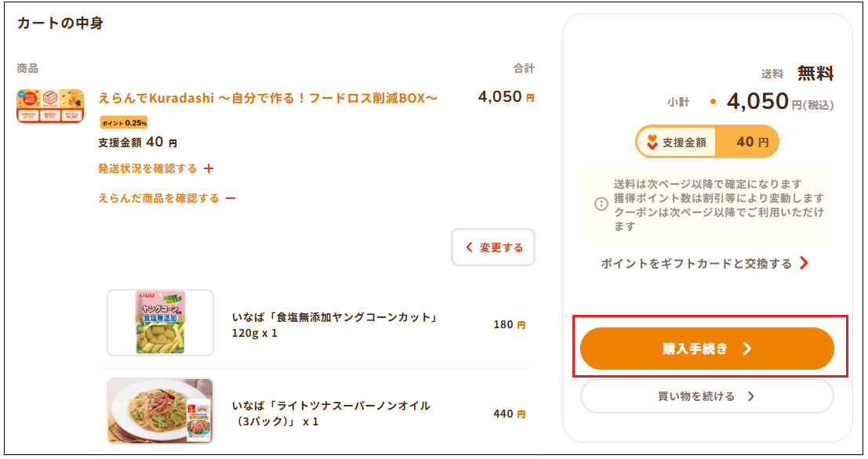Click the plus icon after 発送状況を確認する
868x459 pixels.
point(209,168)
